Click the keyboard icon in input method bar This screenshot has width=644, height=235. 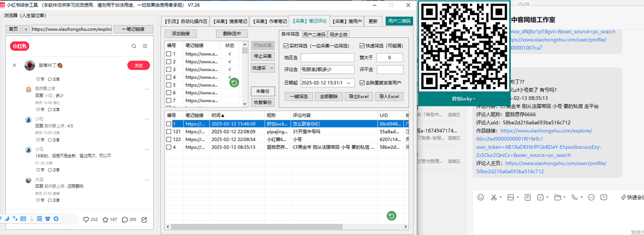(x=23, y=219)
